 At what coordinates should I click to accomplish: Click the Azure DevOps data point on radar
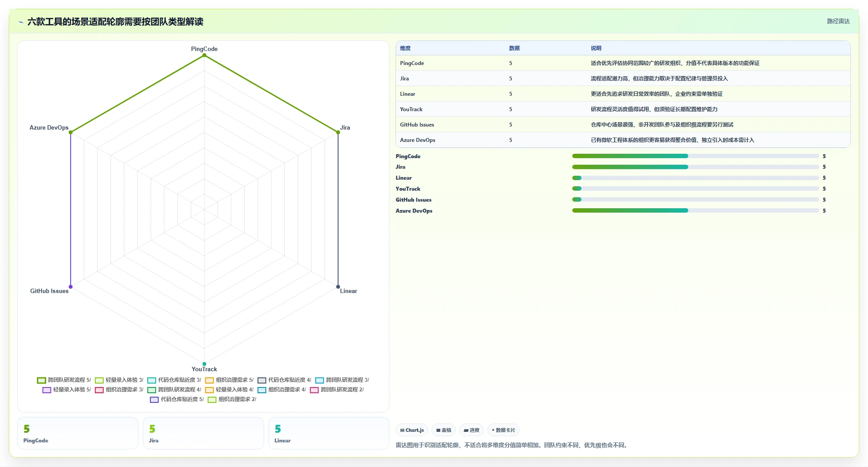coord(71,132)
